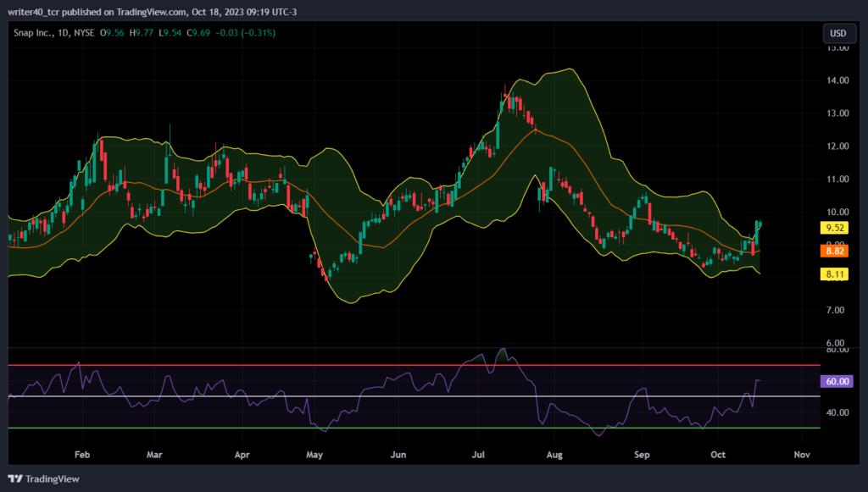Click the Jun label on time axis

[398, 455]
